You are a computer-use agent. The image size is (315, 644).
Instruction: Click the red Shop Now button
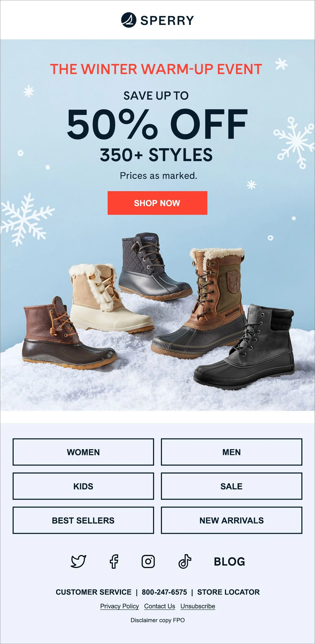pos(157,203)
